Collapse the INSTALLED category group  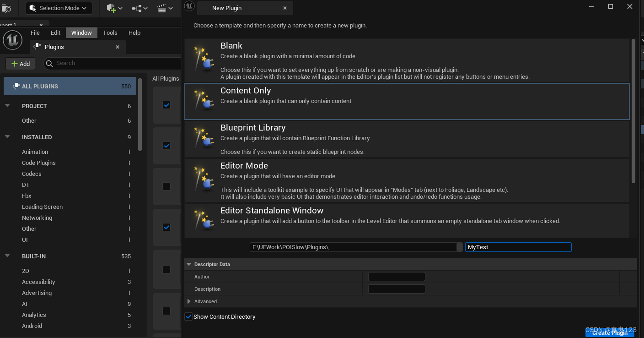(7, 137)
